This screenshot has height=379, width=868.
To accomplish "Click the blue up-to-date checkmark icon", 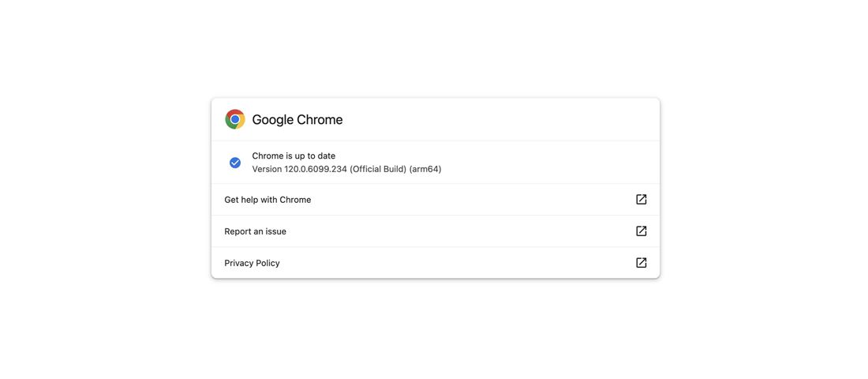I will [x=235, y=163].
